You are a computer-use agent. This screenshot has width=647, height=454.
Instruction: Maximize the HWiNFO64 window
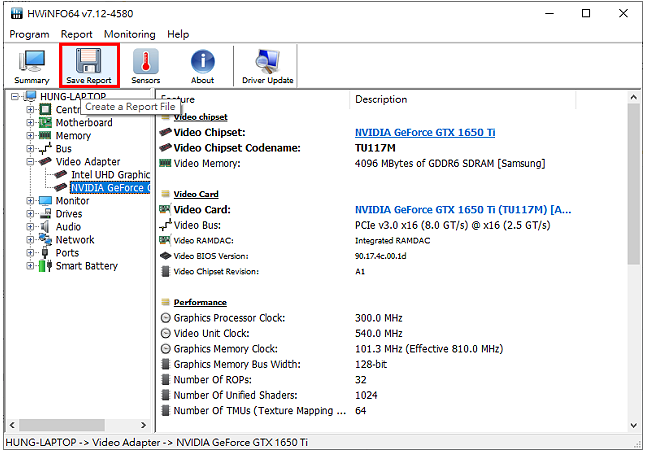pyautogui.click(x=586, y=13)
